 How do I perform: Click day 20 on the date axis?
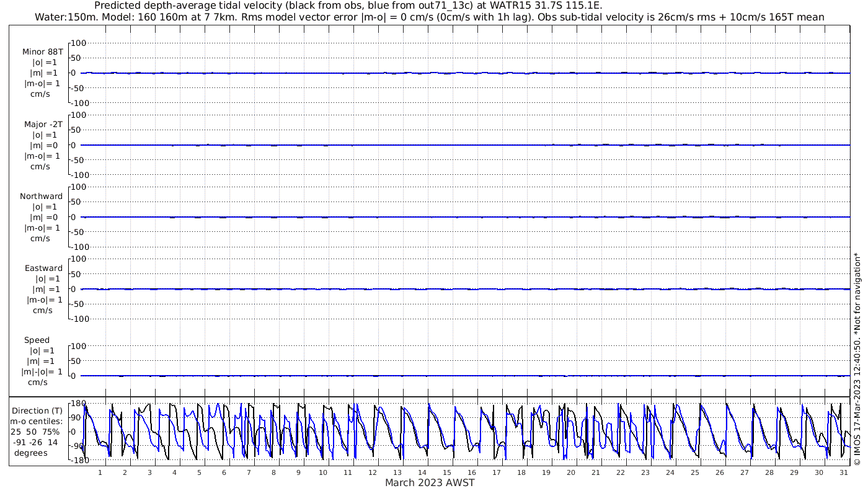point(571,472)
